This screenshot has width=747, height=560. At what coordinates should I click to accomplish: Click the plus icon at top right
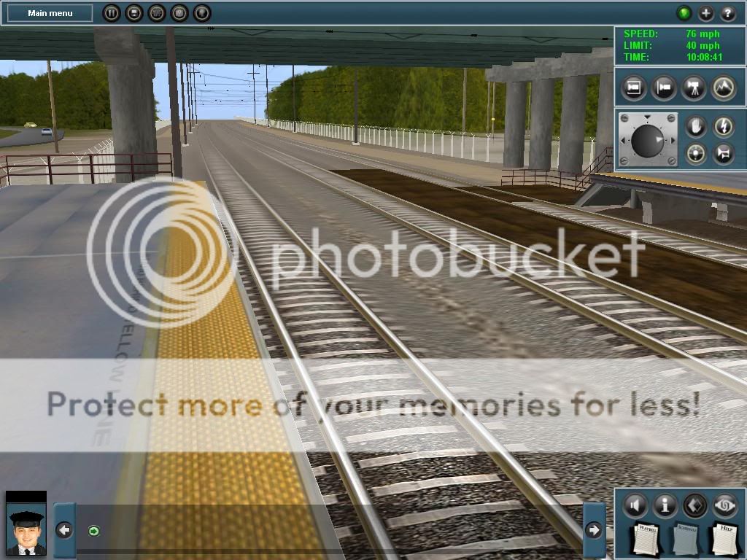(x=705, y=13)
